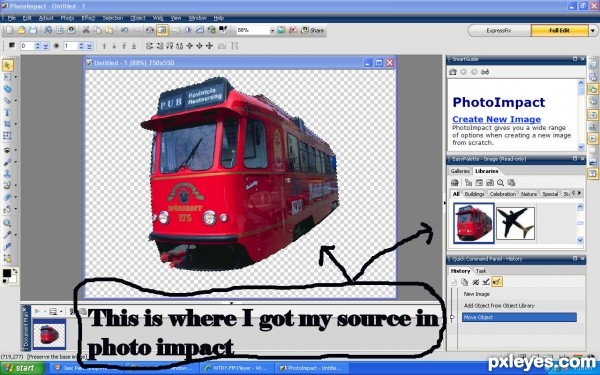
Task: Click the Play icon in Document Manager
Action: 37,311
